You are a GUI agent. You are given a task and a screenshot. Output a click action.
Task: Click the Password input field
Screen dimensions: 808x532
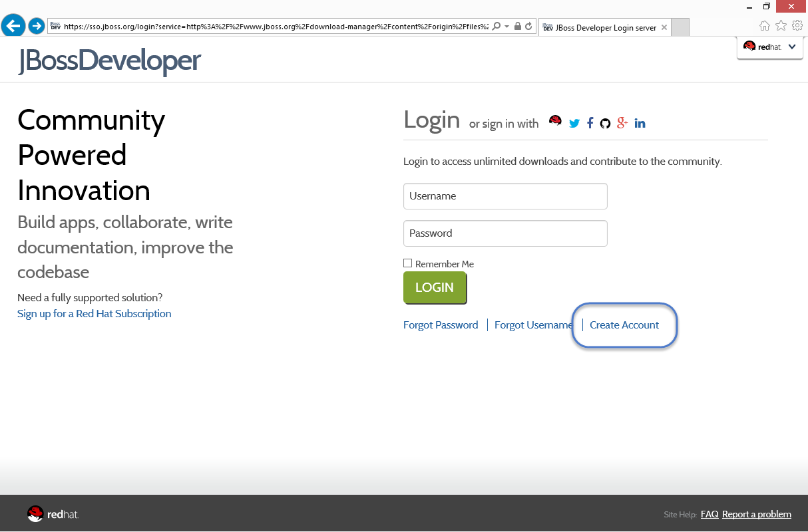tap(505, 233)
